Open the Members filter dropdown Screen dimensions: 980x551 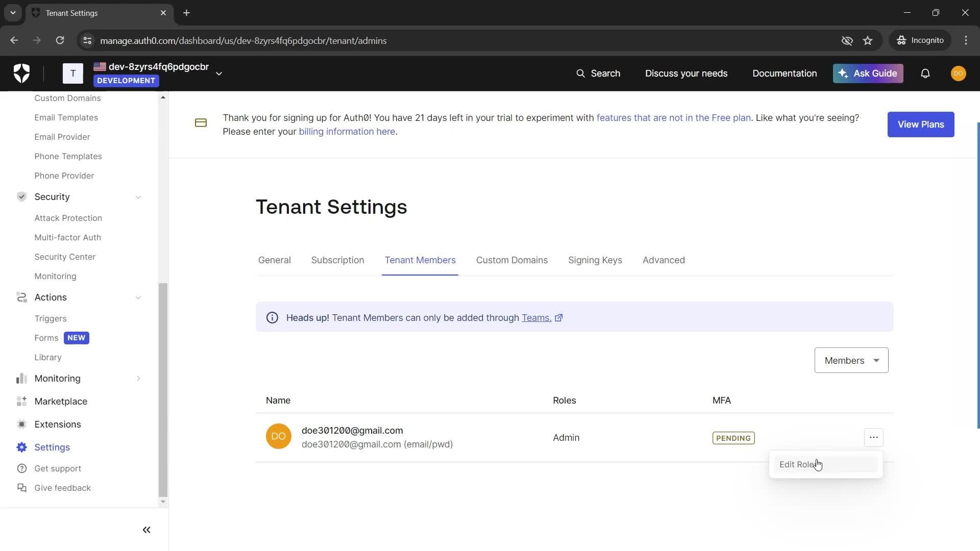[851, 361]
